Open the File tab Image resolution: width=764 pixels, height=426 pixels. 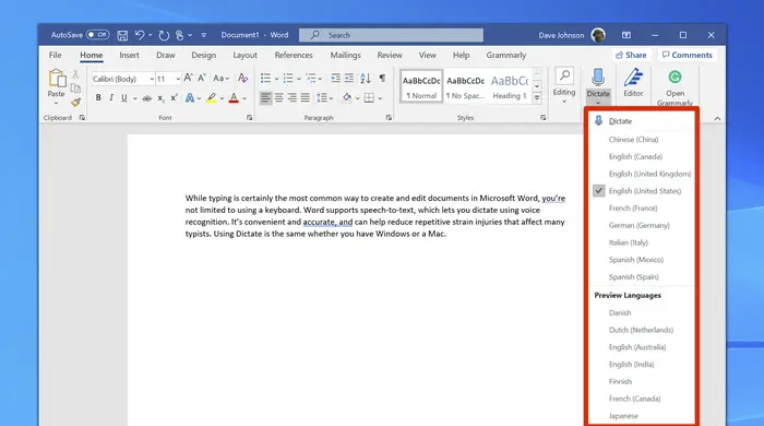tap(55, 55)
